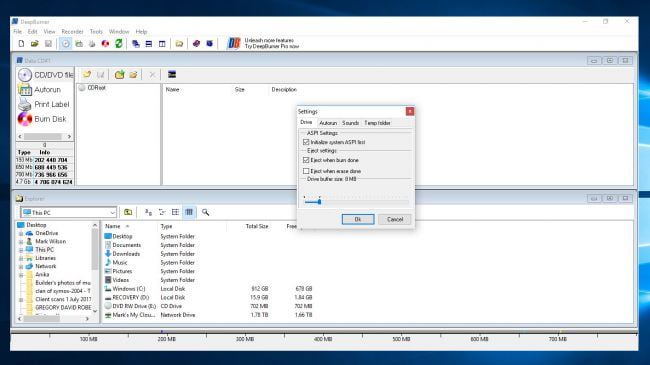650x365 pixels.
Task: Click the drive buffer size slider handle
Action: point(319,202)
